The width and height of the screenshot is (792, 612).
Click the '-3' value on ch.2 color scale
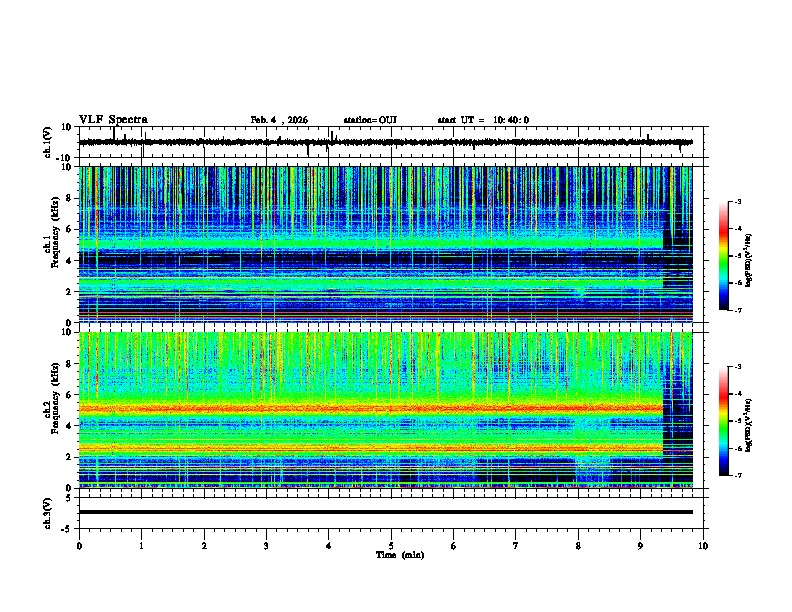point(737,367)
